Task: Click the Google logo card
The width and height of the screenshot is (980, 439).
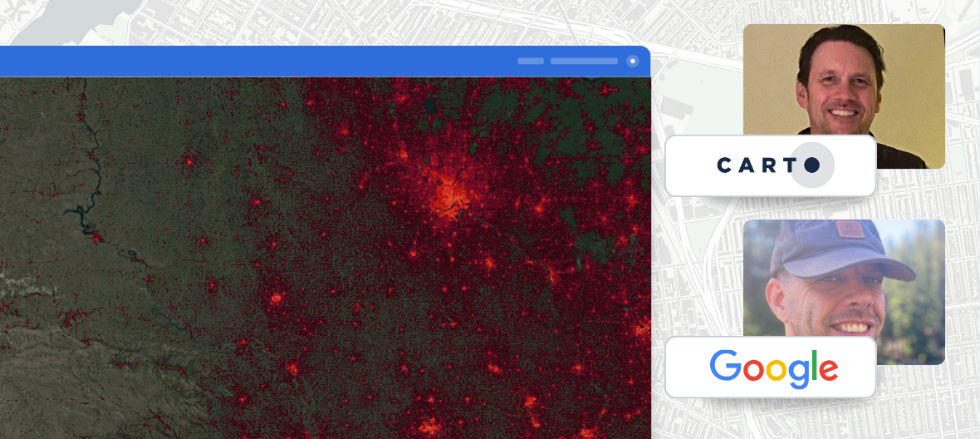Action: click(x=770, y=367)
